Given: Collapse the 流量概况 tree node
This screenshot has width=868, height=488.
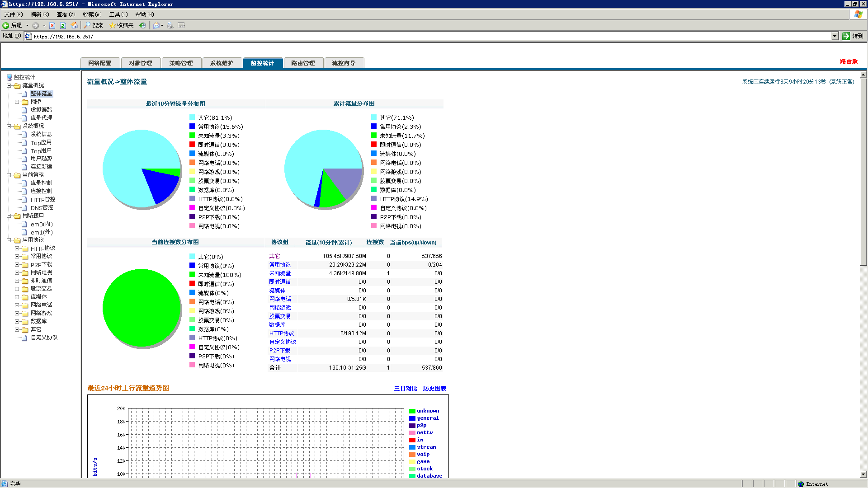Looking at the screenshot, I should [9, 85].
